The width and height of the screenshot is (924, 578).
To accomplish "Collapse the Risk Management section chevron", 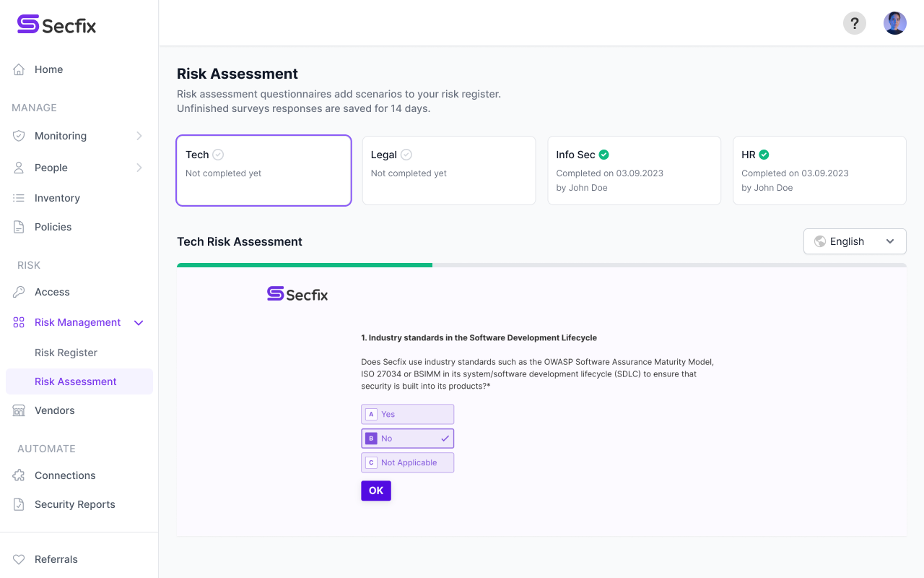I will (x=139, y=322).
